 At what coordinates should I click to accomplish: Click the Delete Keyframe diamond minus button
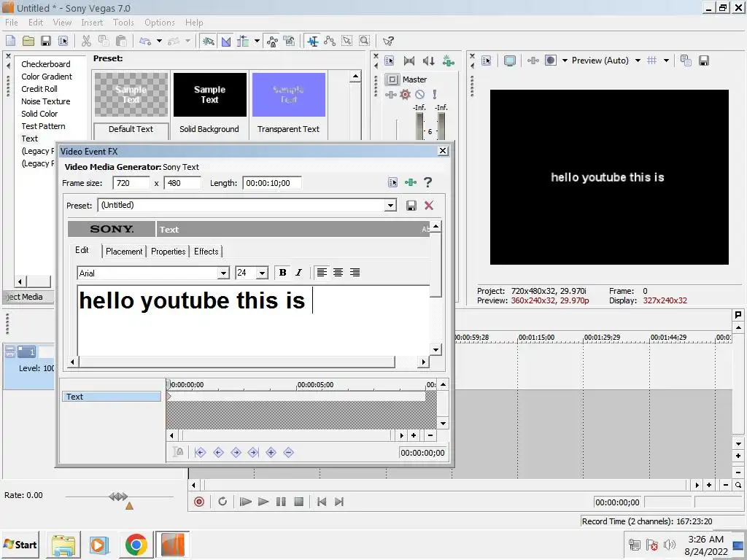[288, 452]
